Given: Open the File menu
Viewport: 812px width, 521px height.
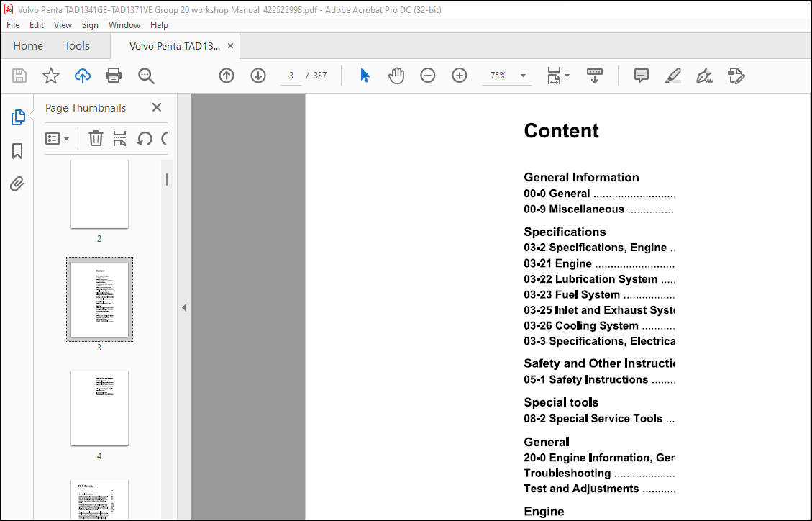Looking at the screenshot, I should 13,25.
